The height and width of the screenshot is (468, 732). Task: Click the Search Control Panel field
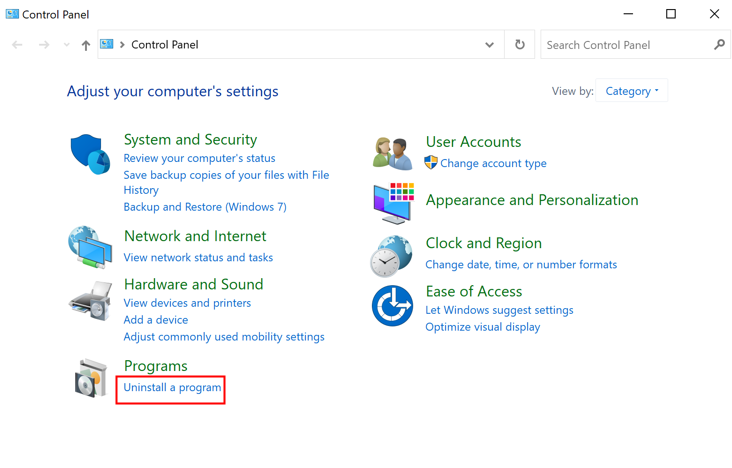625,45
